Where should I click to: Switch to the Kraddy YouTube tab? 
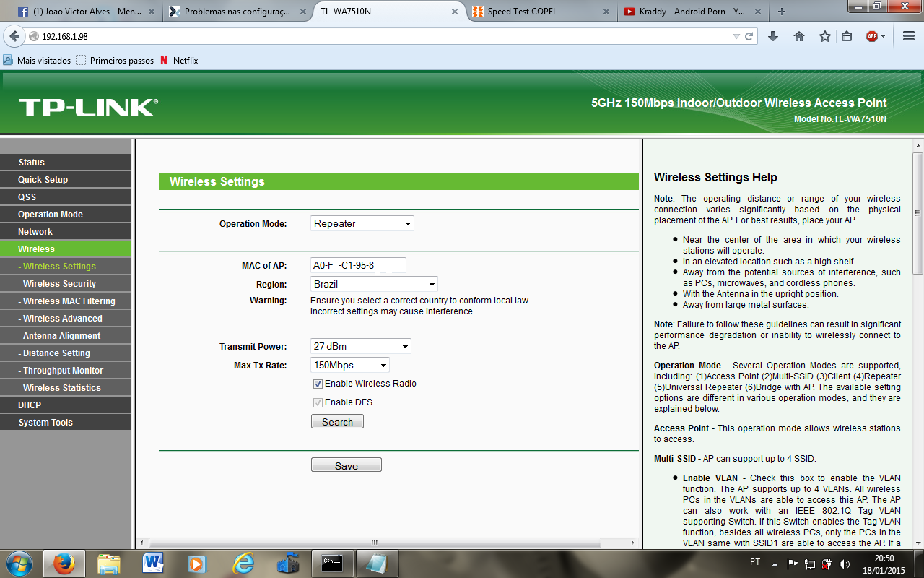(x=693, y=12)
